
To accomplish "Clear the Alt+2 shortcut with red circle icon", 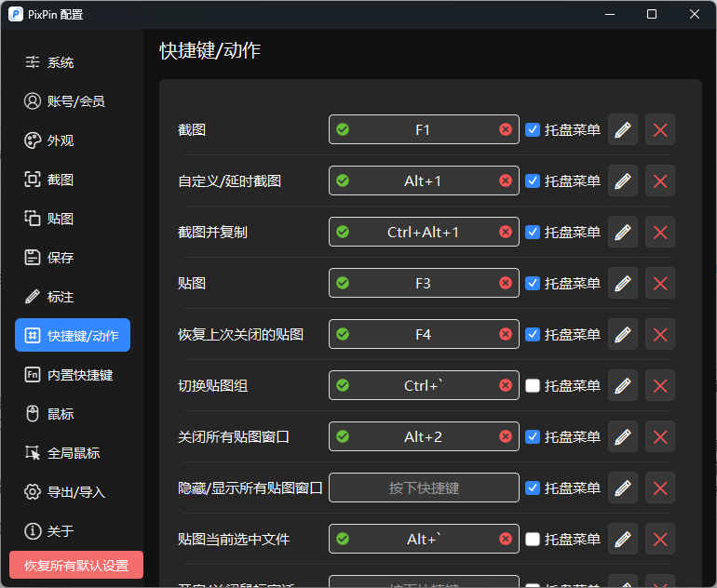I will click(x=506, y=437).
